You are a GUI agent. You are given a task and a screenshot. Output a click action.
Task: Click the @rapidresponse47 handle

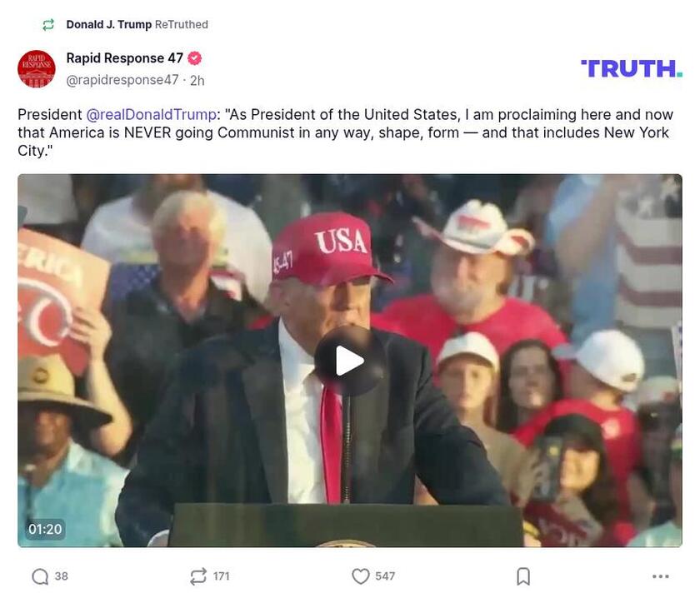coord(122,79)
